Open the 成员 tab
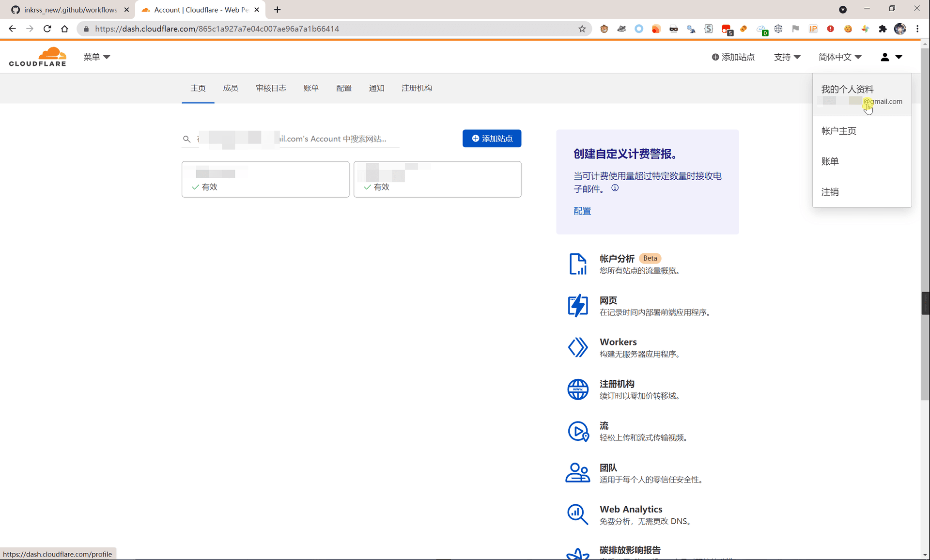 pyautogui.click(x=231, y=88)
